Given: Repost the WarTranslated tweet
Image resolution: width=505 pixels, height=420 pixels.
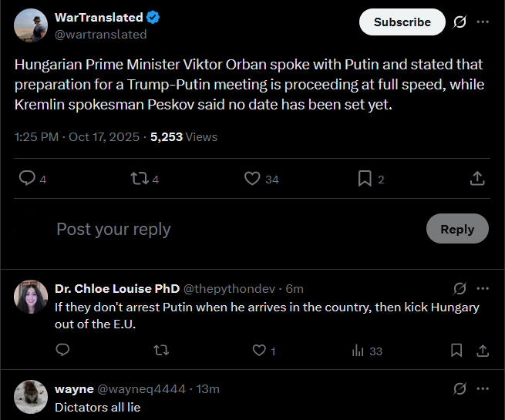Looking at the screenshot, I should 140,179.
